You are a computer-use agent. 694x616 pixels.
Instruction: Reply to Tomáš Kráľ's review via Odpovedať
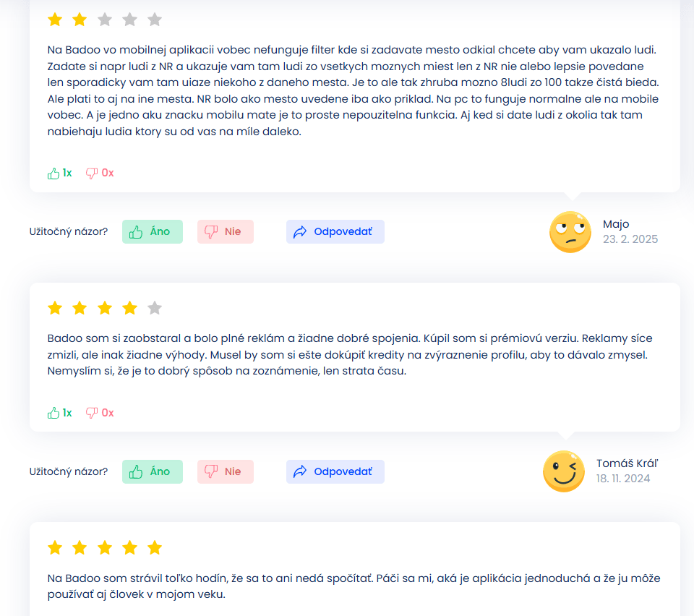tap(335, 471)
